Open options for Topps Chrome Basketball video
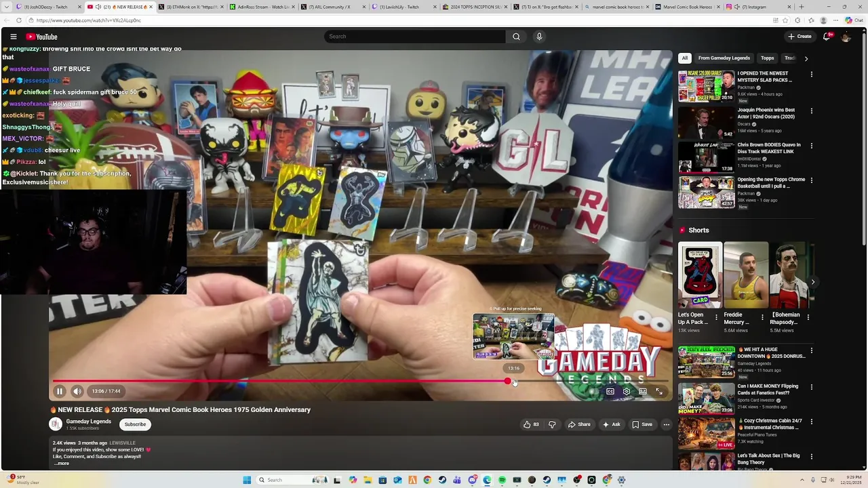The height and width of the screenshot is (488, 868). (812, 182)
